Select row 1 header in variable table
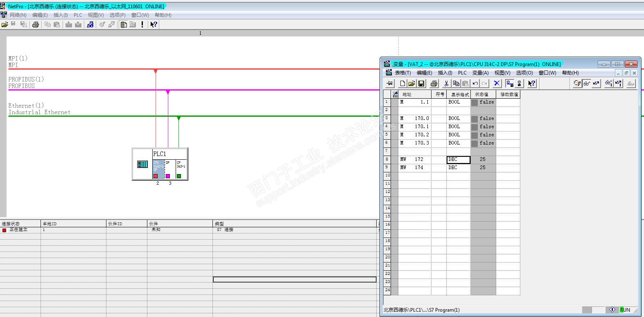This screenshot has width=644, height=317. (x=387, y=102)
